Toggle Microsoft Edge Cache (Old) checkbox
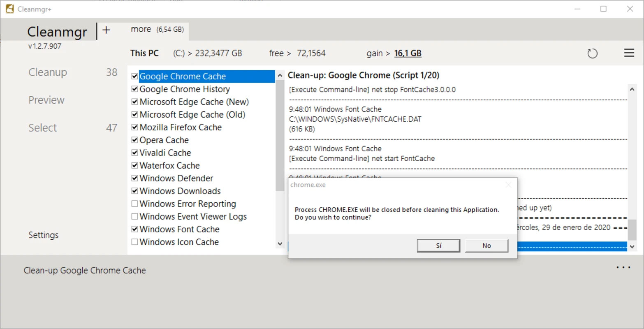This screenshot has height=329, width=644. click(134, 115)
